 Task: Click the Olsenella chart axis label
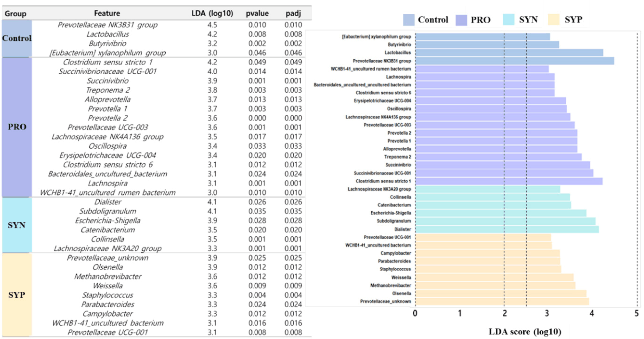coord(402,293)
